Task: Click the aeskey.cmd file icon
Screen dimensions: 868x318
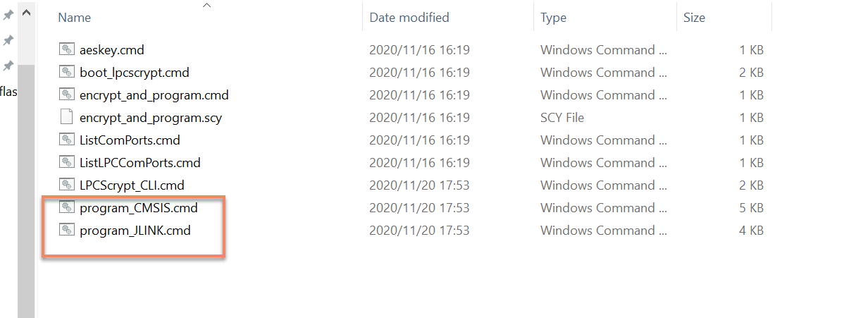Action: point(67,50)
